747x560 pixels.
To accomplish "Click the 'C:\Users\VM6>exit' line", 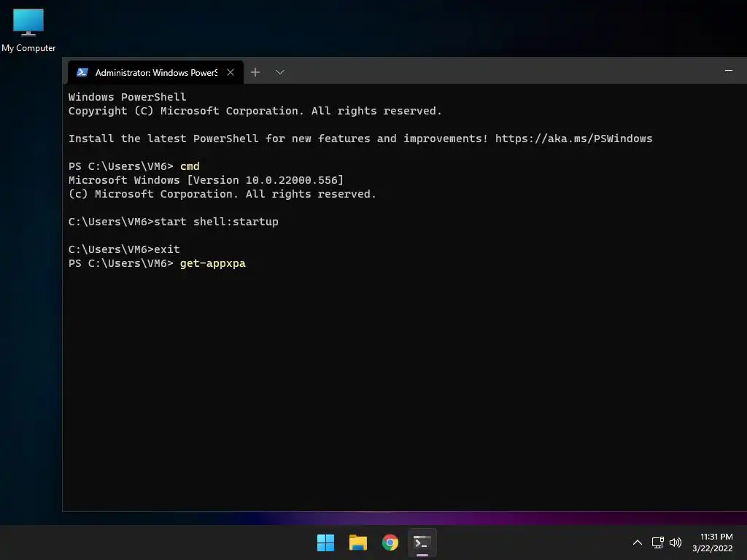I will tap(124, 249).
